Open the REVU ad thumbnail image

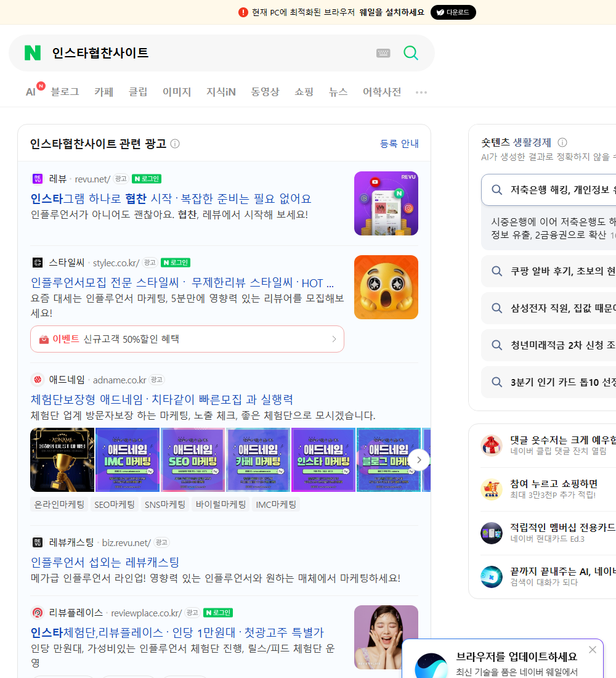[x=386, y=203]
